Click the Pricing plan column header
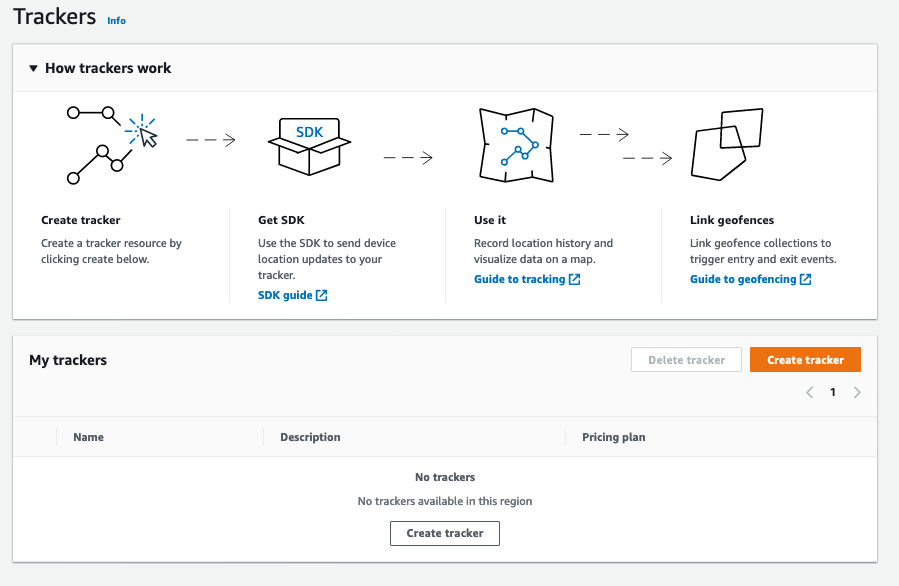The image size is (899, 586). (614, 437)
